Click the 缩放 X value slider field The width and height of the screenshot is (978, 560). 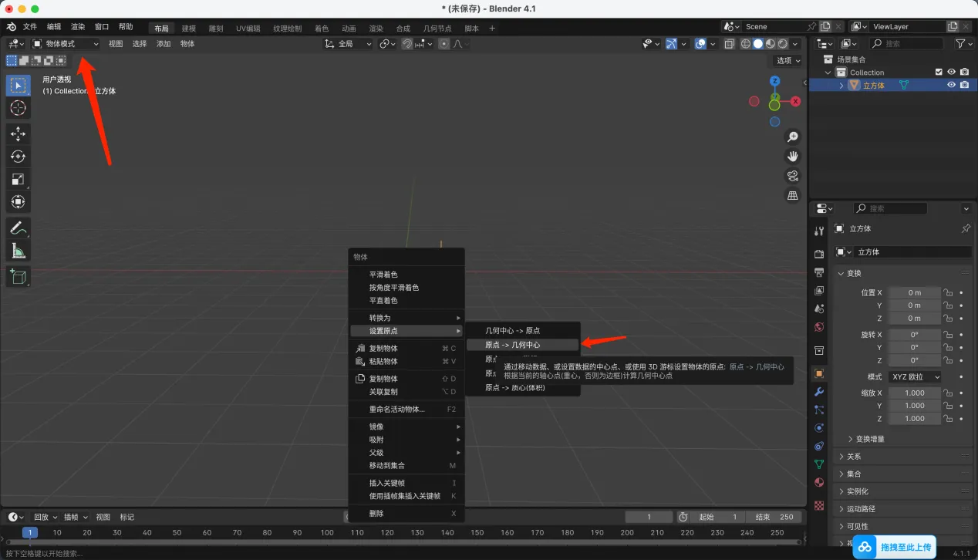click(914, 393)
